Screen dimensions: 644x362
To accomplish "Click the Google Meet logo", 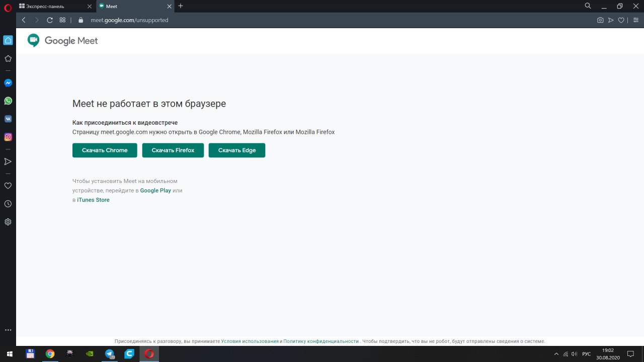I will pyautogui.click(x=63, y=41).
